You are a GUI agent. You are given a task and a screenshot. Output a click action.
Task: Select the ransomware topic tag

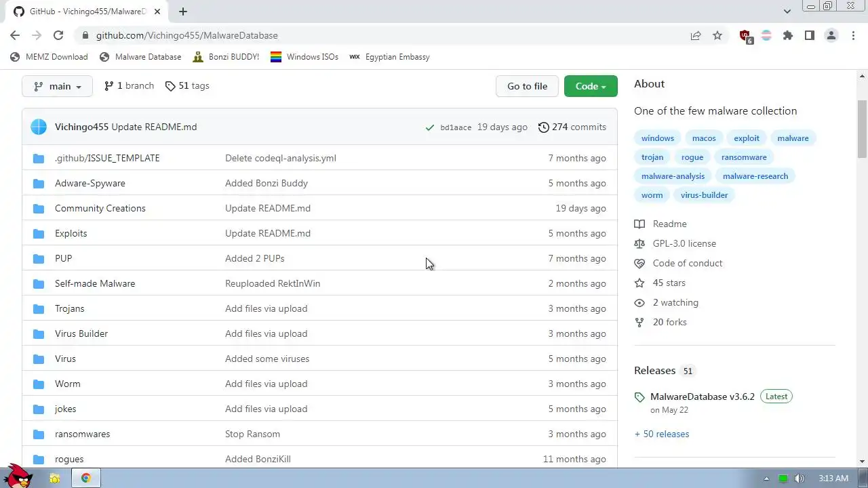tap(744, 157)
